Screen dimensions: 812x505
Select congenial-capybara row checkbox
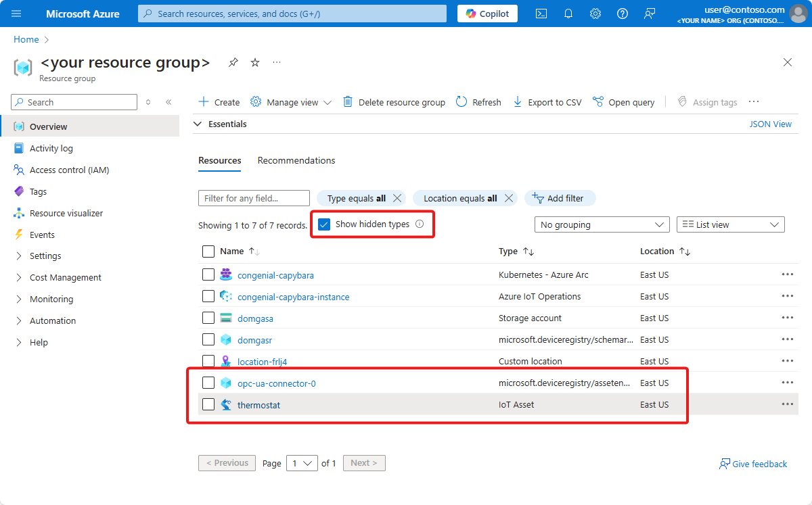point(208,275)
